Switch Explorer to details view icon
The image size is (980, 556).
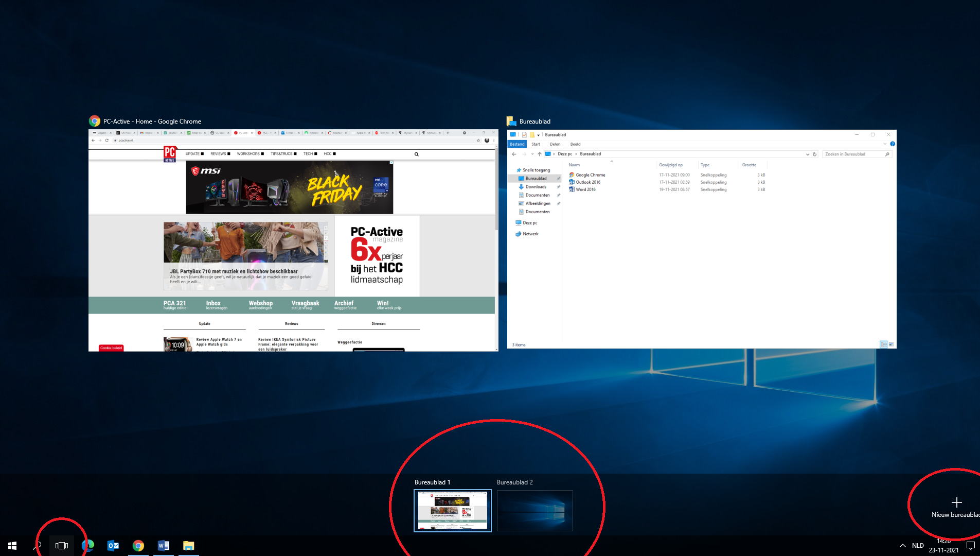click(883, 344)
